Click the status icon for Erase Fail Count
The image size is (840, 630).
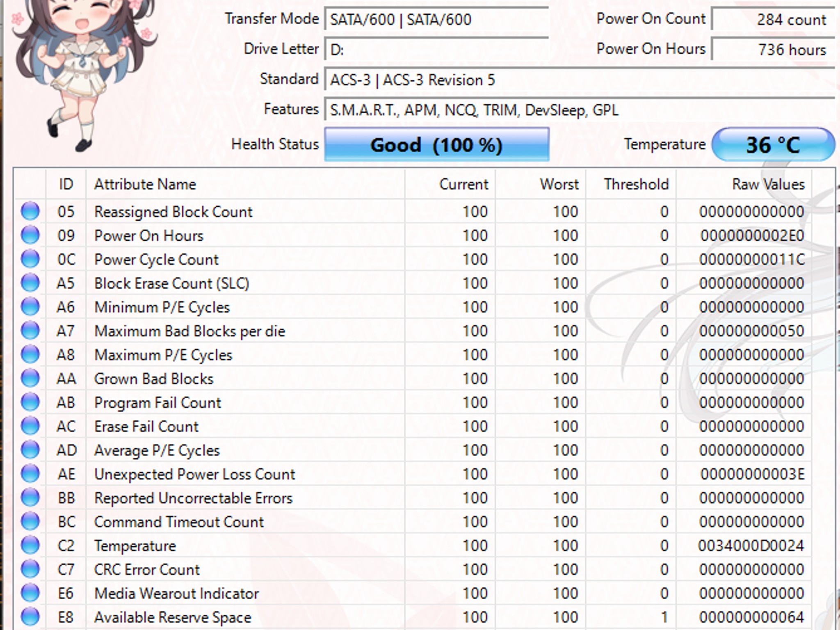30,426
